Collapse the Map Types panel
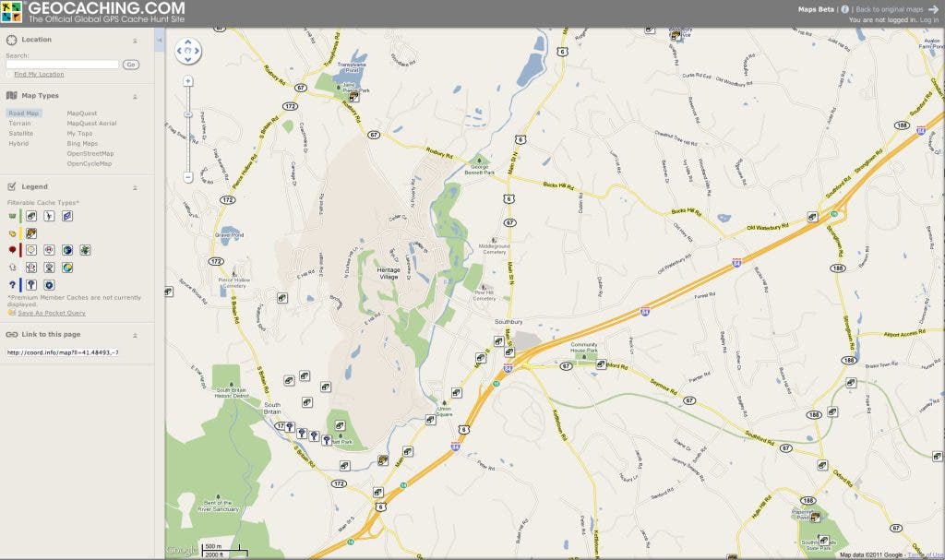 pos(135,97)
